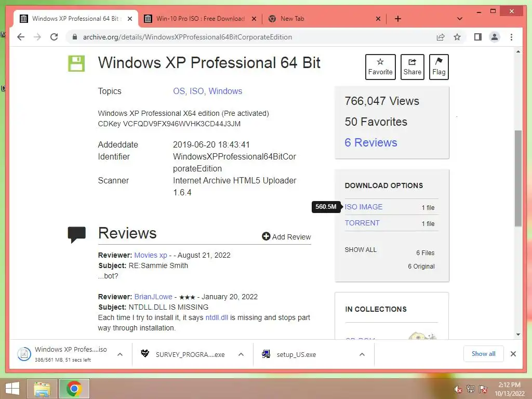The height and width of the screenshot is (399, 532).
Task: Expand options for the Windows XP iso download
Action: pos(120,354)
